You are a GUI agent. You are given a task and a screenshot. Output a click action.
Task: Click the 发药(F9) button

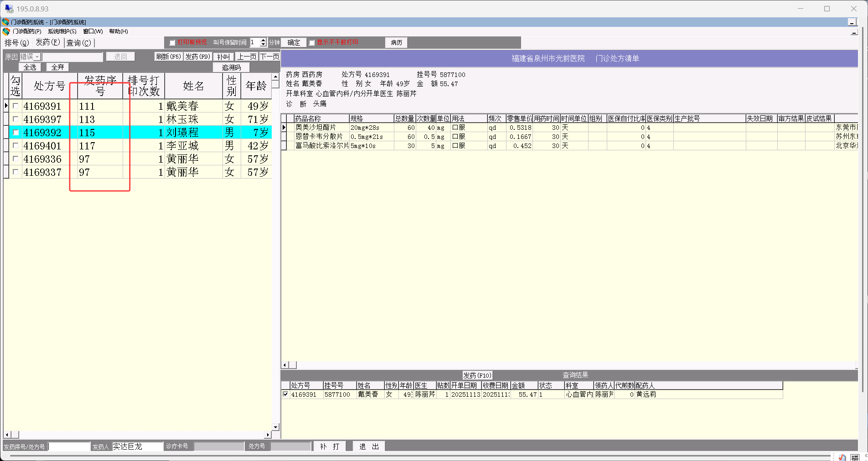(x=198, y=56)
